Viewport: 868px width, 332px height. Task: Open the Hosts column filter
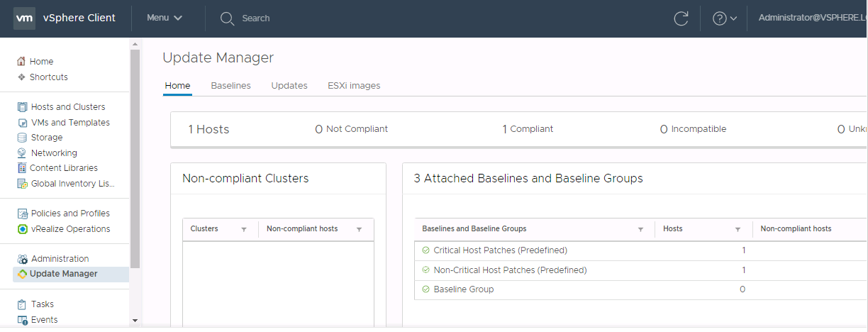[x=738, y=229]
